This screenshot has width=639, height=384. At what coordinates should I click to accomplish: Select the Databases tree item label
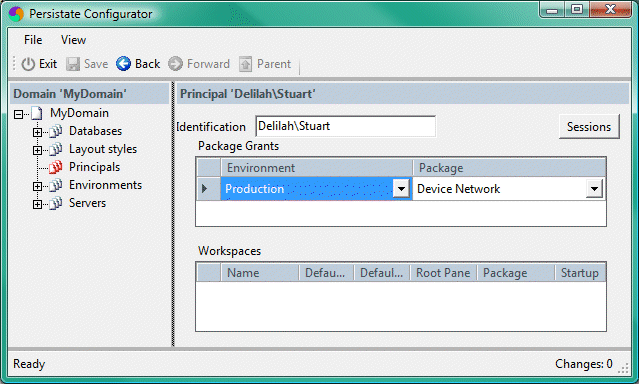pos(95,131)
